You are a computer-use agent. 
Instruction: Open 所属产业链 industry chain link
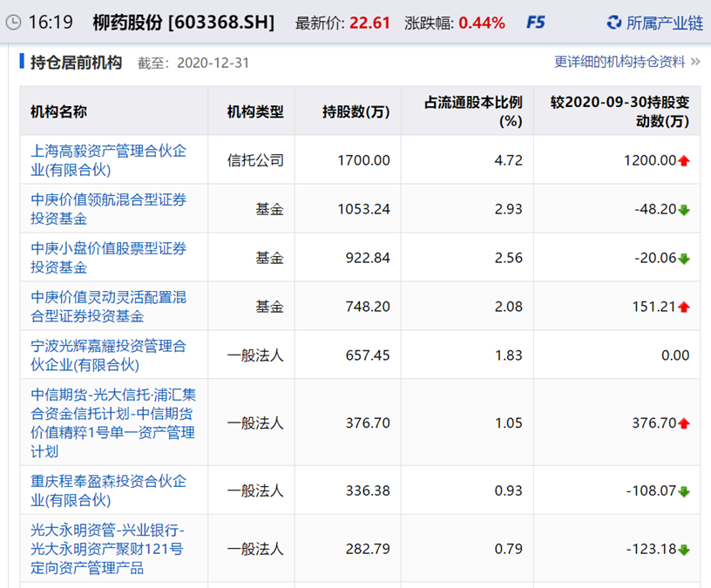(664, 23)
